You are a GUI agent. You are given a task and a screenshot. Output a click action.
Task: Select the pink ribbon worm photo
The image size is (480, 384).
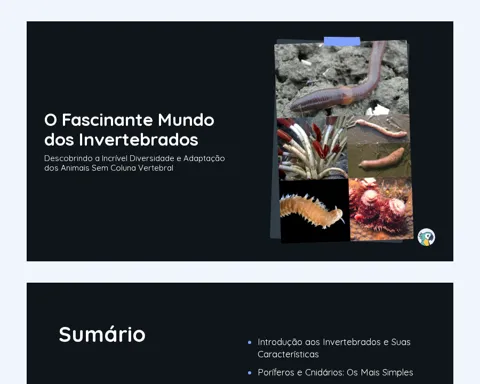(378, 129)
